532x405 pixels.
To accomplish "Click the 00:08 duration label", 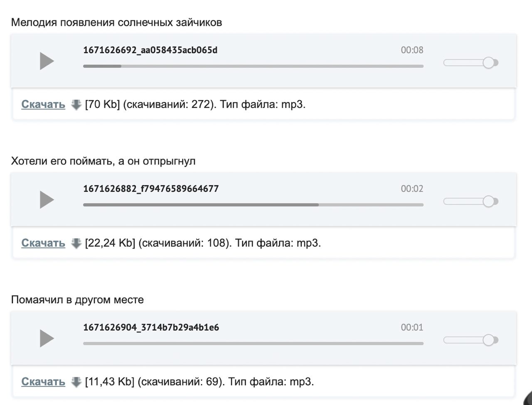I will click(412, 50).
